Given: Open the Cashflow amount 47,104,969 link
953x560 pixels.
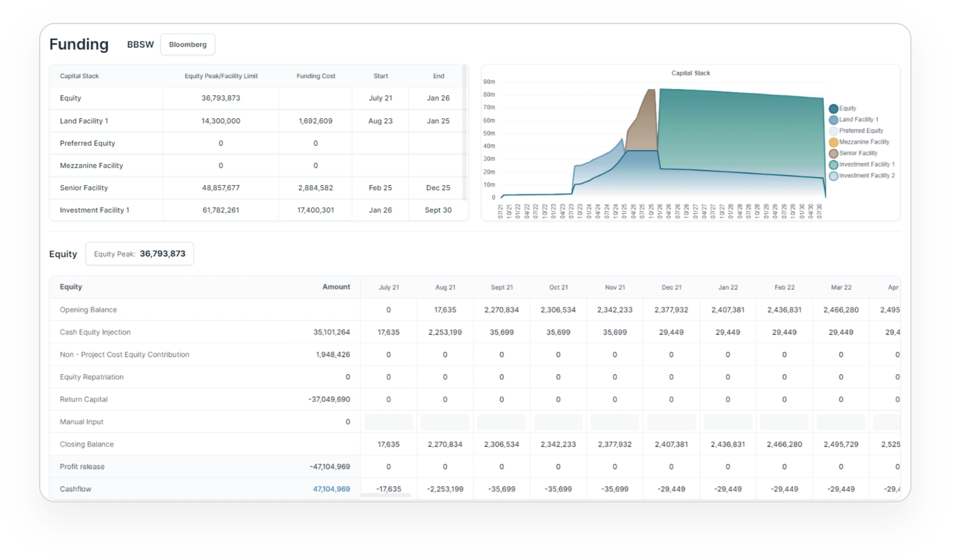Looking at the screenshot, I should pos(331,489).
